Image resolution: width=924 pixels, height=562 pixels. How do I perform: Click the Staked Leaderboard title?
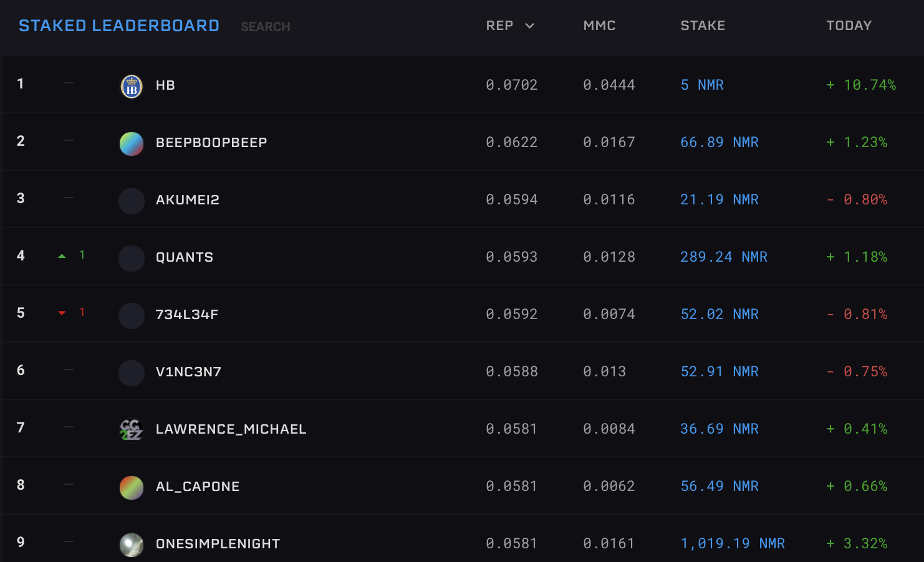pyautogui.click(x=119, y=26)
